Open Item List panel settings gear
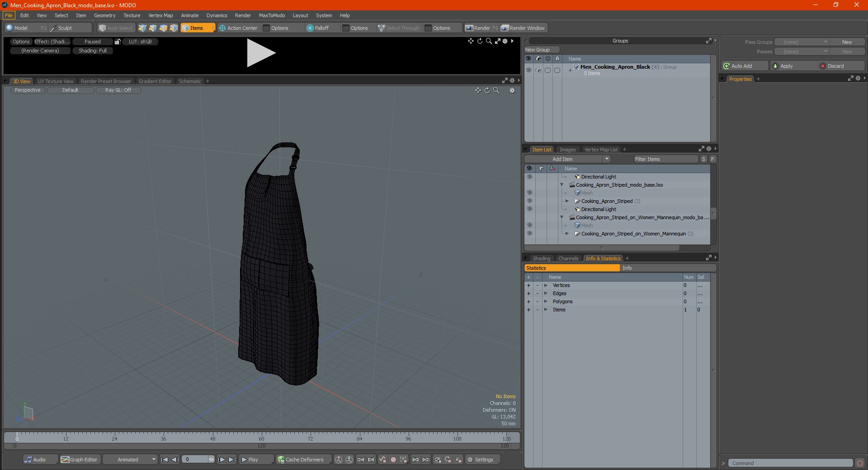 pyautogui.click(x=708, y=149)
